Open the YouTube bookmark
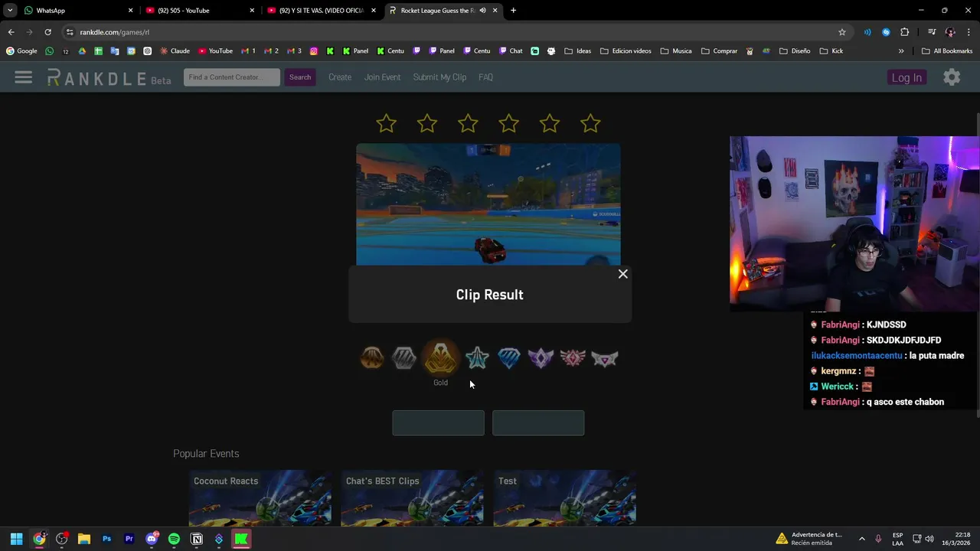980x551 pixels. click(215, 51)
